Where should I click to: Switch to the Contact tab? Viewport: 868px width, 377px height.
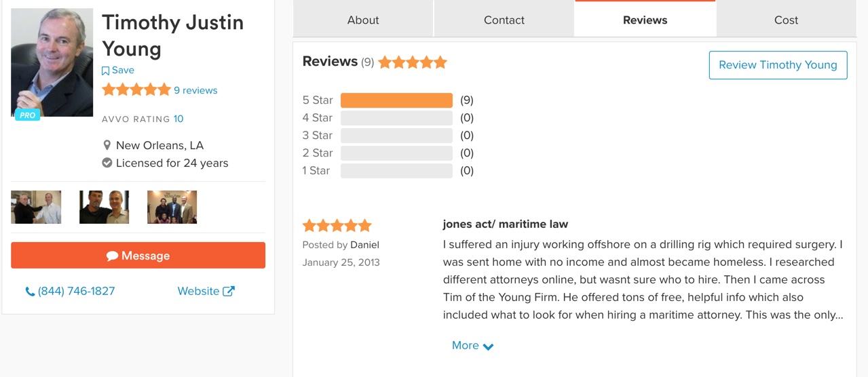tap(504, 20)
